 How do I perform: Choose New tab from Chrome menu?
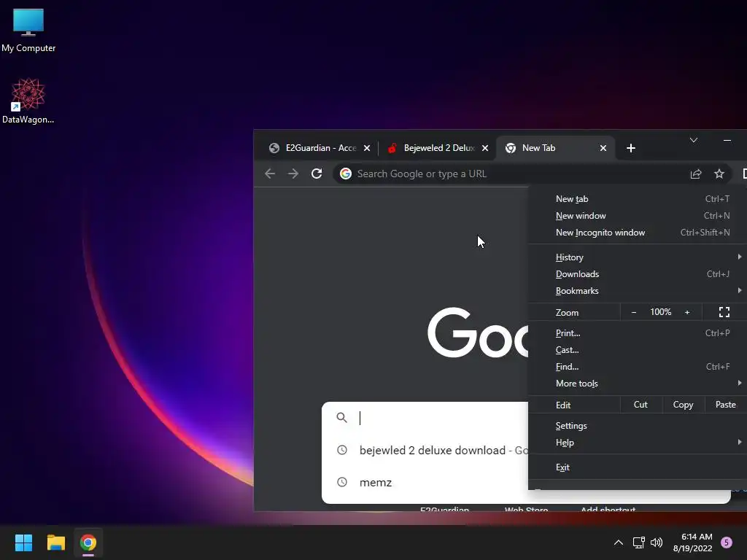638,199
